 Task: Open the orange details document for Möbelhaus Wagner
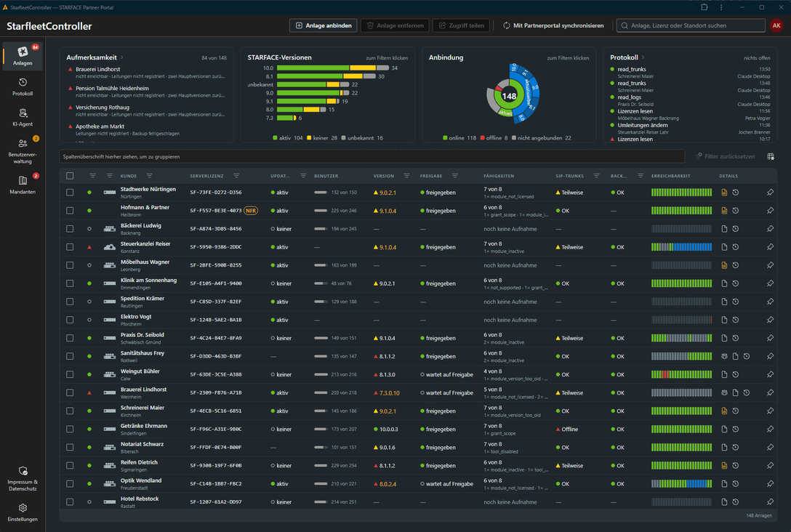[x=724, y=265]
